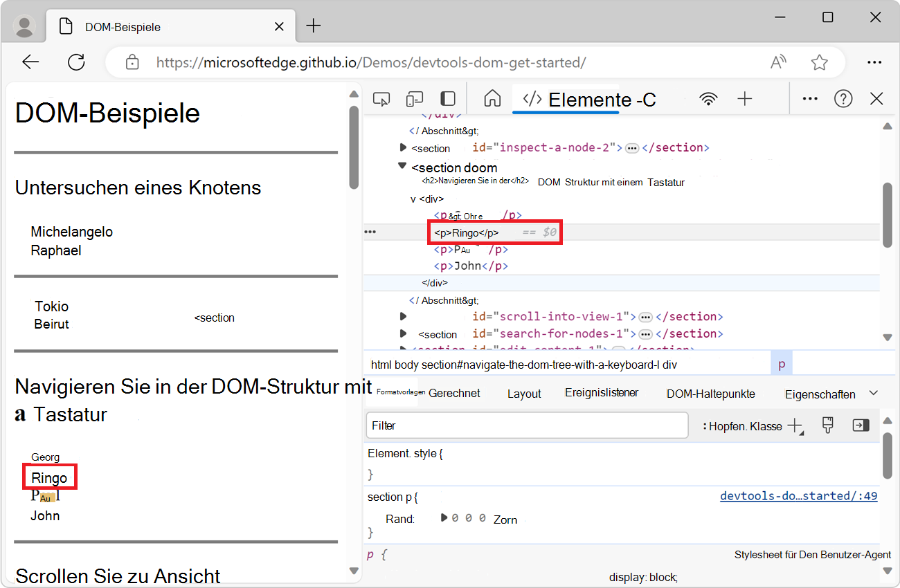The image size is (900, 588).
Task: Open the DevTools home panel
Action: coord(492,98)
